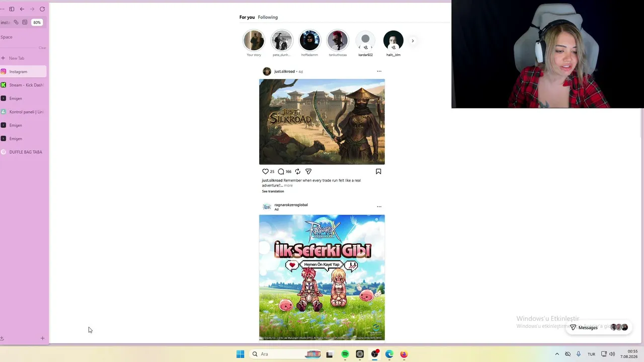The image size is (644, 362).
Task: Show next stories with arrow
Action: (x=413, y=41)
